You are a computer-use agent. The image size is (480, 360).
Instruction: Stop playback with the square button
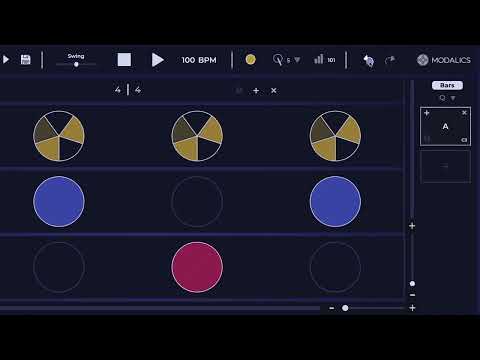tap(124, 60)
